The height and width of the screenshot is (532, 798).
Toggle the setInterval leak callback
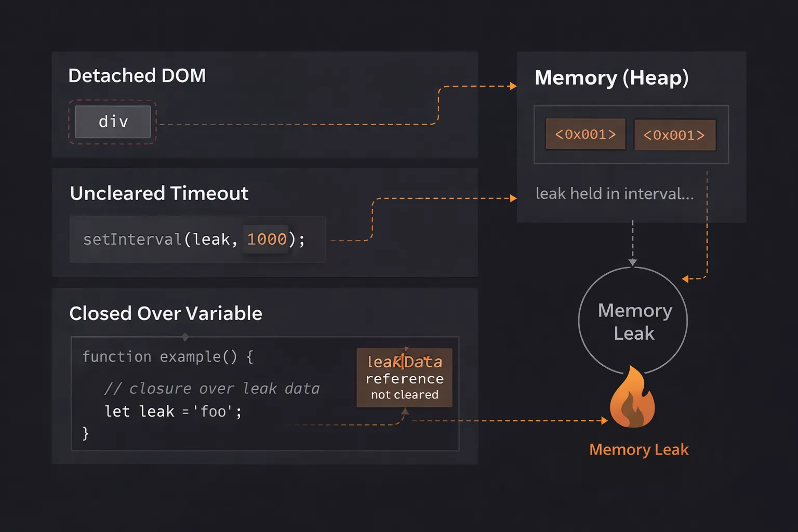click(211, 238)
